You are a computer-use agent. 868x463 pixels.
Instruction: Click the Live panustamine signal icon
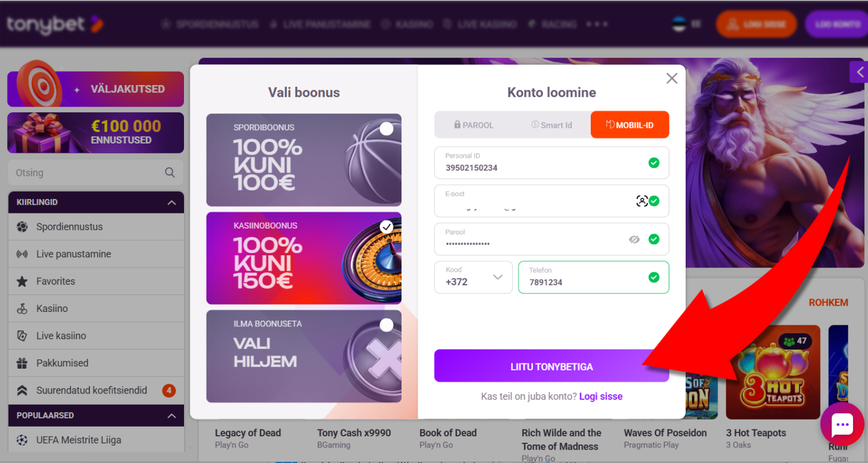[22, 254]
